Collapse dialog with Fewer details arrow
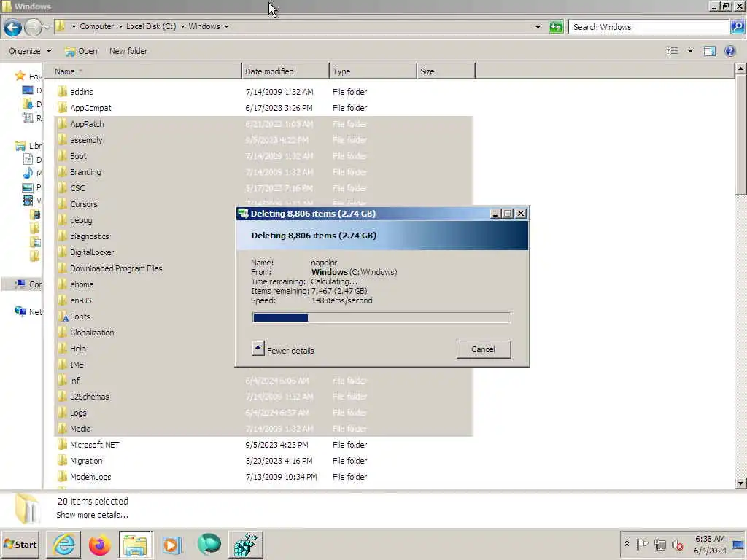Screen dimensions: 747x560 [x=258, y=349]
